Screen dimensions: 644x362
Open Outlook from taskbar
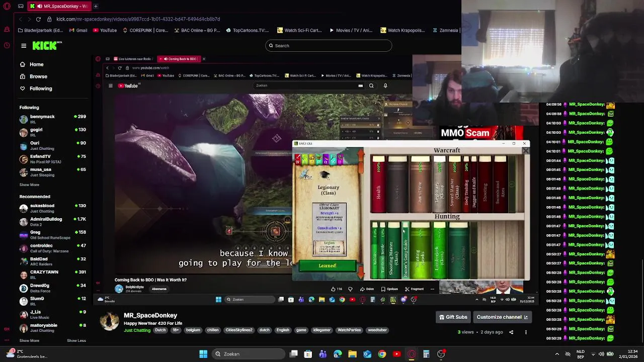(367, 354)
